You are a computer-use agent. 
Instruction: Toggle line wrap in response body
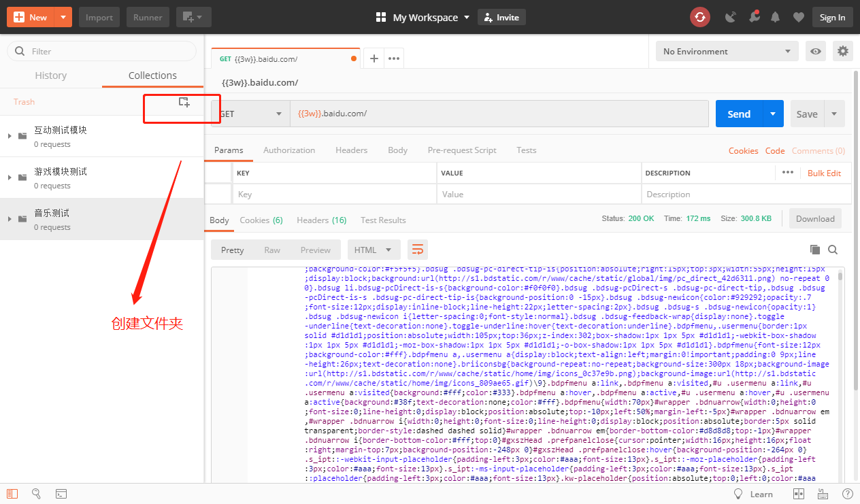(418, 250)
